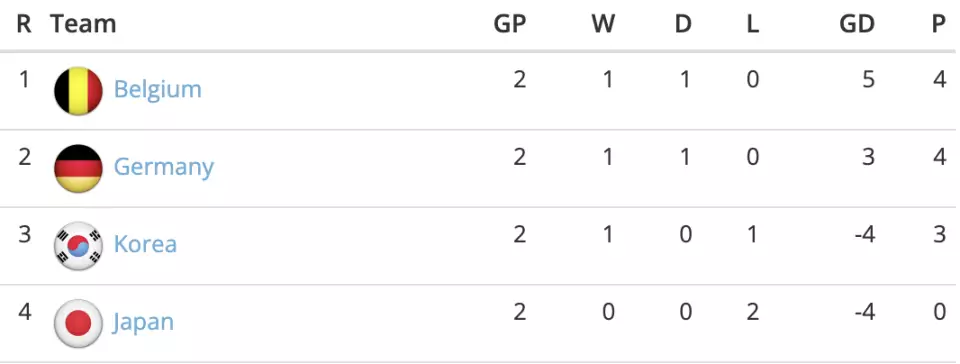Open the Germany team link
This screenshot has width=960, height=364.
click(163, 168)
